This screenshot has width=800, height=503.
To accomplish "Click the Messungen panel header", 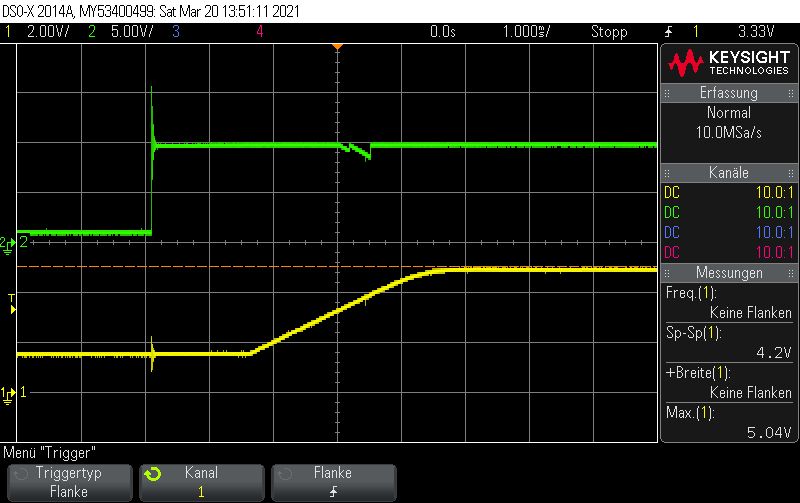I will click(729, 273).
